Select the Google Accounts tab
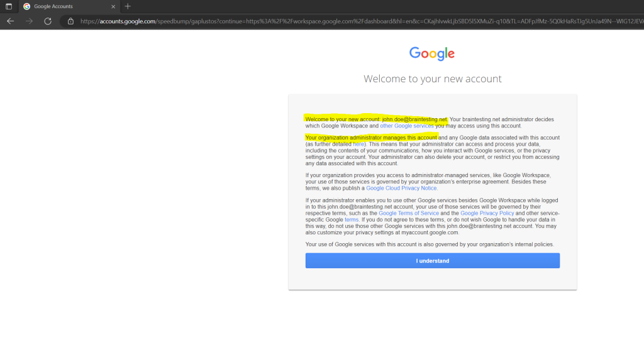 coord(69,6)
